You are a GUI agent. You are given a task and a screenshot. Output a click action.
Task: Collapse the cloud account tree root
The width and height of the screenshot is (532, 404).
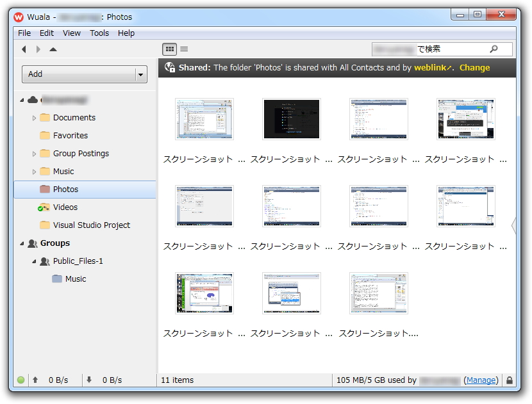tap(22, 100)
